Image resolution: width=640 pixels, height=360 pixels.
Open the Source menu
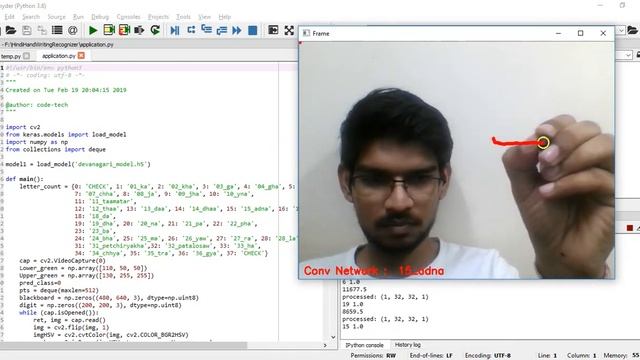click(x=56, y=17)
